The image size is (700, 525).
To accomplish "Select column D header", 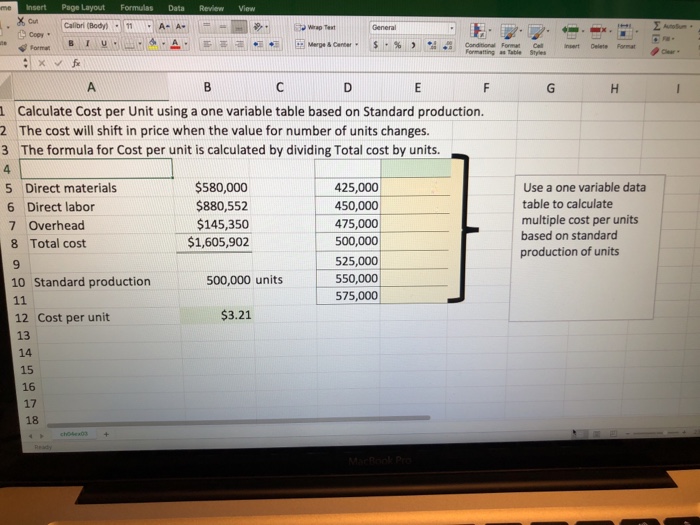I will click(x=347, y=87).
